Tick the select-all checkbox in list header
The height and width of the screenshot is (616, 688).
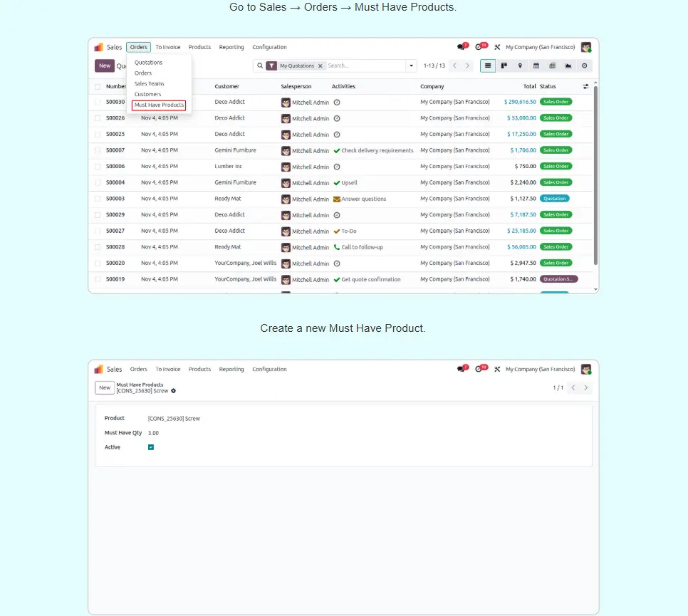tap(98, 87)
